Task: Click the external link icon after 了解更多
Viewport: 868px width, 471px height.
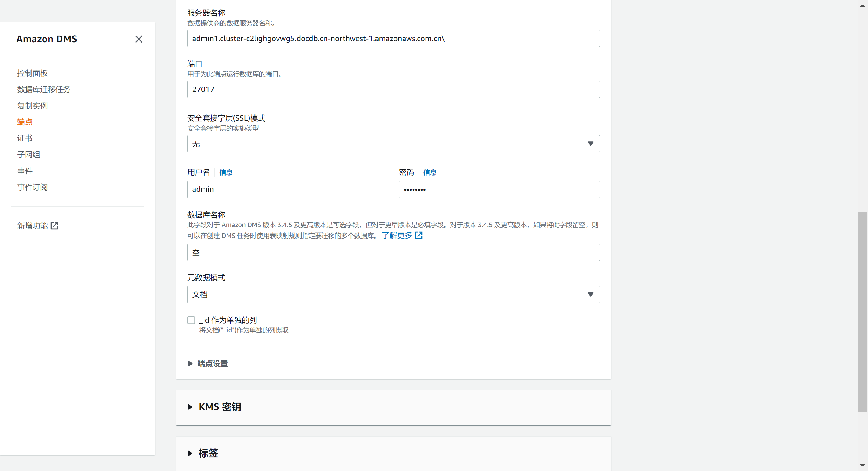Action: pos(419,235)
